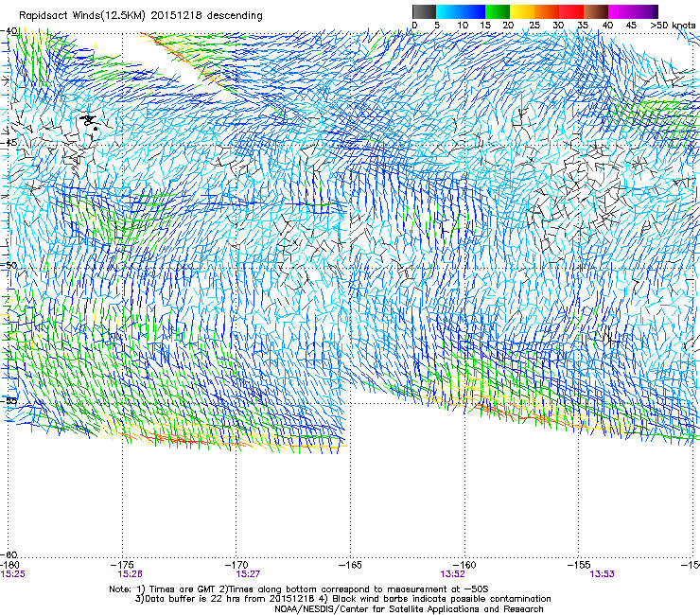Click the '15:27' time label
This screenshot has width=700, height=615.
point(248,574)
